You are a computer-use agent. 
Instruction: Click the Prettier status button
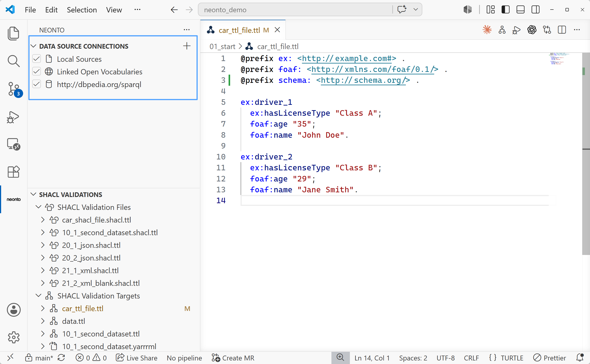pos(550,358)
